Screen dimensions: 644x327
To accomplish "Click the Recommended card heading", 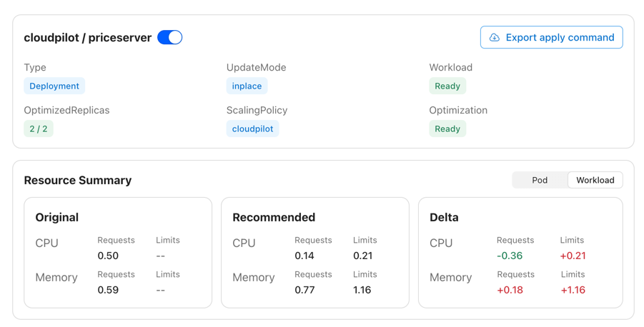I will pos(274,217).
